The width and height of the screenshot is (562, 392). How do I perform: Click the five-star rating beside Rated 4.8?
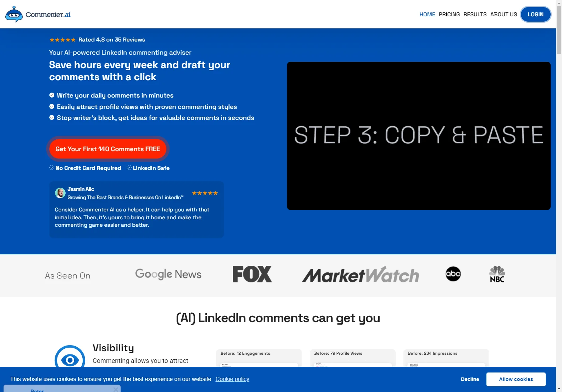coord(62,40)
